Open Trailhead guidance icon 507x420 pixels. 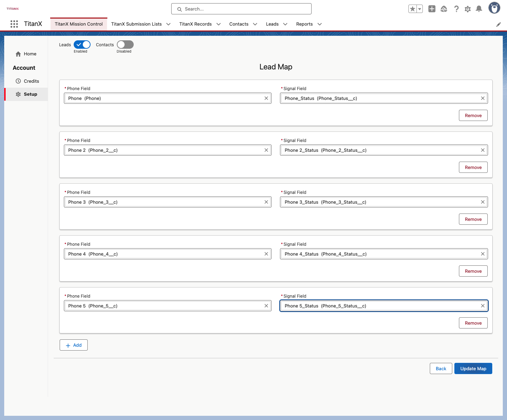[x=444, y=9]
